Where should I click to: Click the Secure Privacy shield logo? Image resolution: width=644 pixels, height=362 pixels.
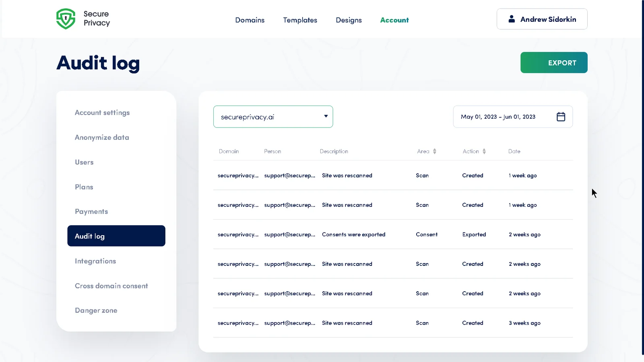coord(66,19)
